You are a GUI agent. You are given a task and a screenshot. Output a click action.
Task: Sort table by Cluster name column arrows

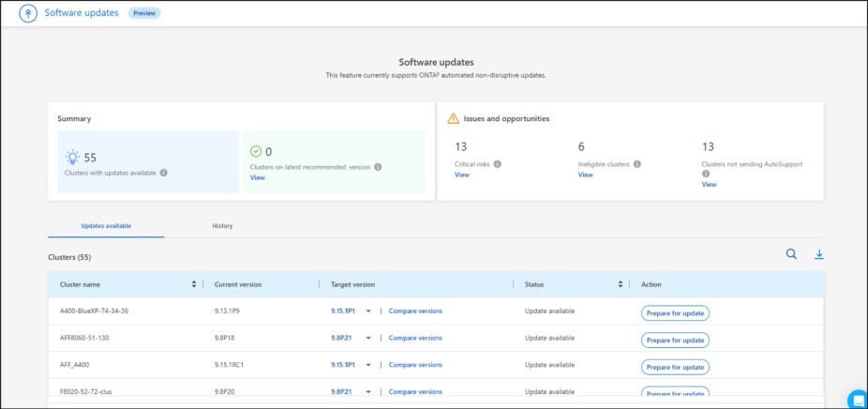(194, 284)
